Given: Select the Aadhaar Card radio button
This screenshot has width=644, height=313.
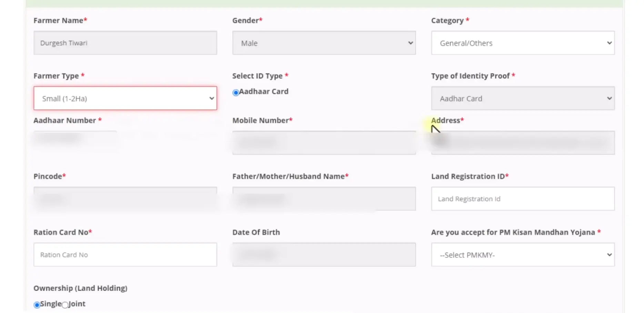Looking at the screenshot, I should (236, 92).
